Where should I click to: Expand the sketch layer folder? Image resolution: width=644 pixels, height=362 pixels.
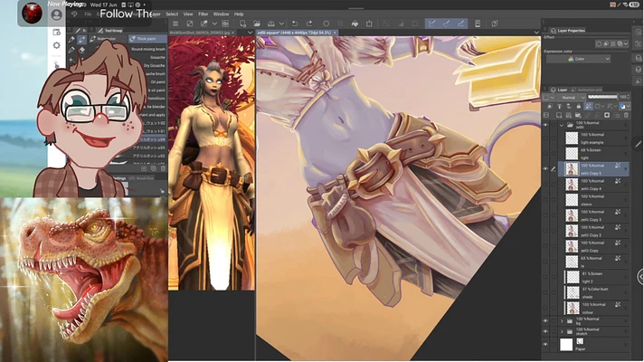[562, 331]
